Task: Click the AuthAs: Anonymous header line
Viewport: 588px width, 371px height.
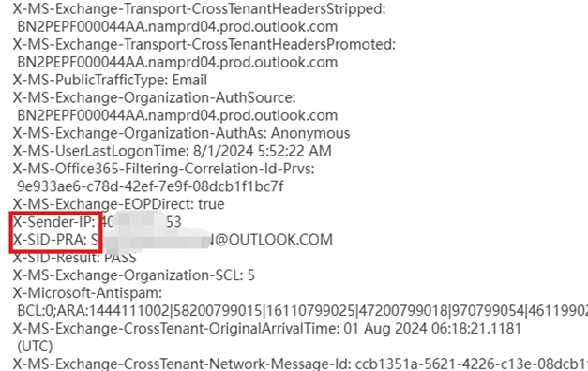Action: [x=182, y=133]
